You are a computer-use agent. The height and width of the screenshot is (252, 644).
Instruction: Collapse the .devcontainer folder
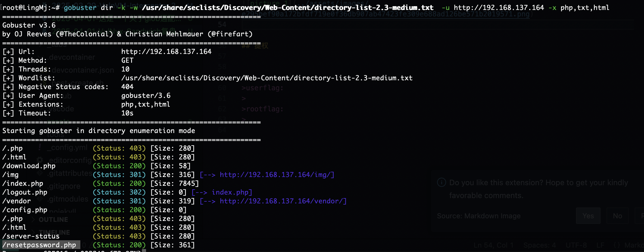tap(41, 57)
